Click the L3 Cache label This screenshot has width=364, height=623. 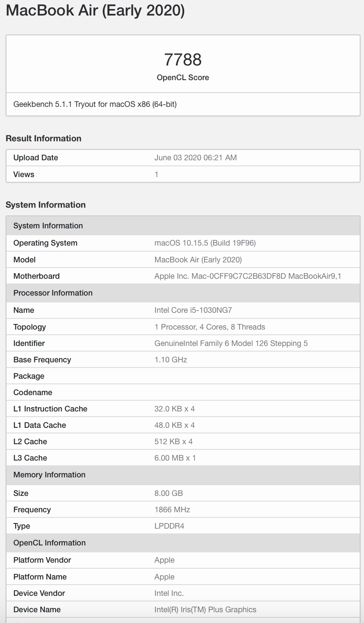pyautogui.click(x=30, y=458)
